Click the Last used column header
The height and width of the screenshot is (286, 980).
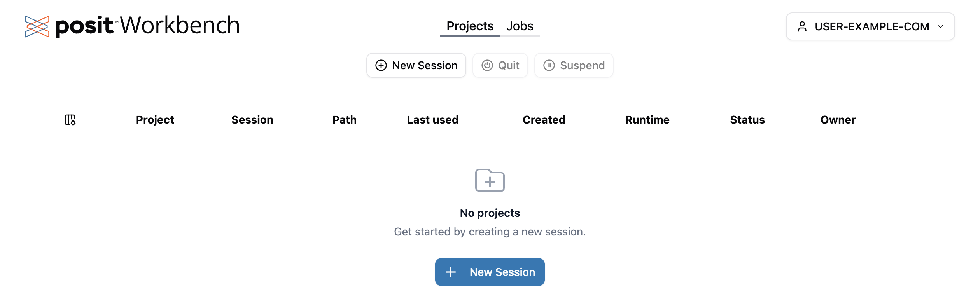[432, 120]
